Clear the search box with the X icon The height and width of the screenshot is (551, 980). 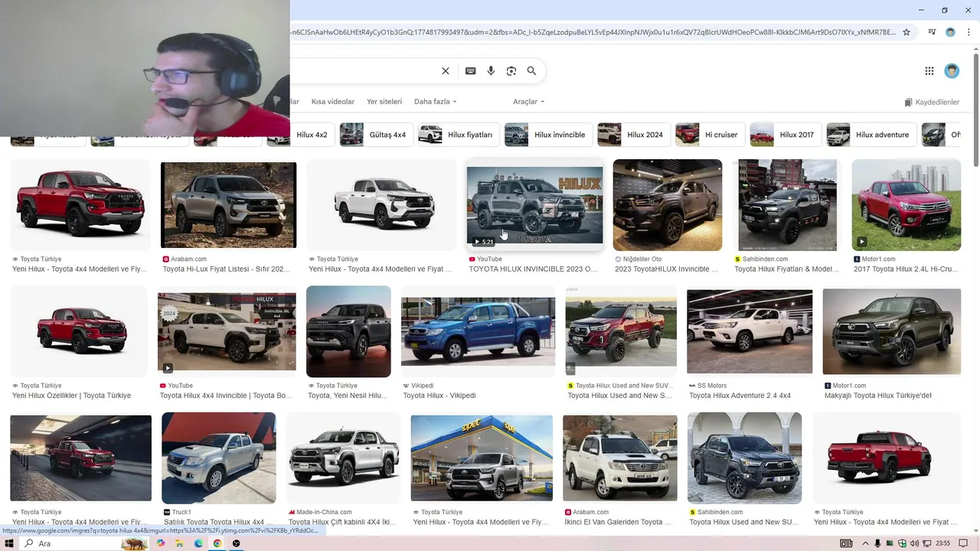[x=446, y=71]
